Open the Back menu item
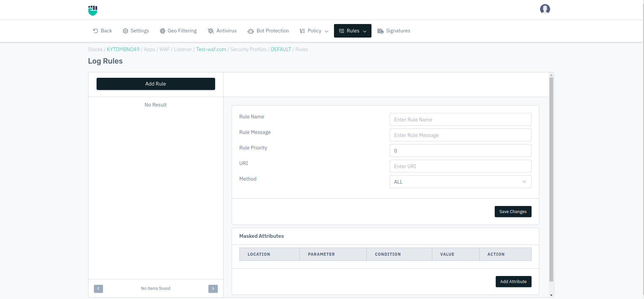Screen dimensions: 644x299 coord(103,31)
